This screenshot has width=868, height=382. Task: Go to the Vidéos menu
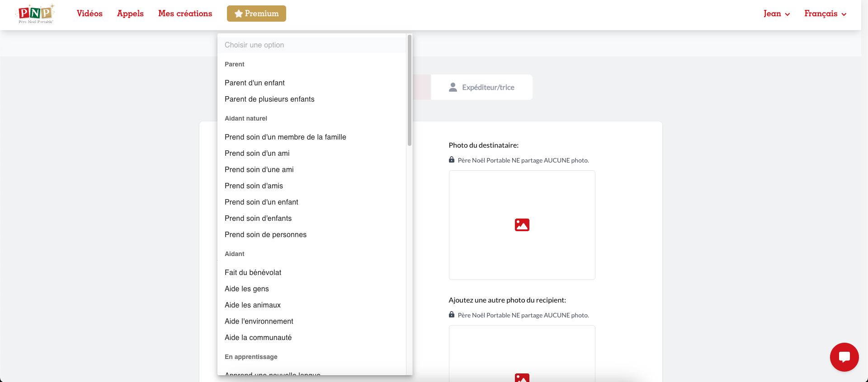(x=90, y=14)
